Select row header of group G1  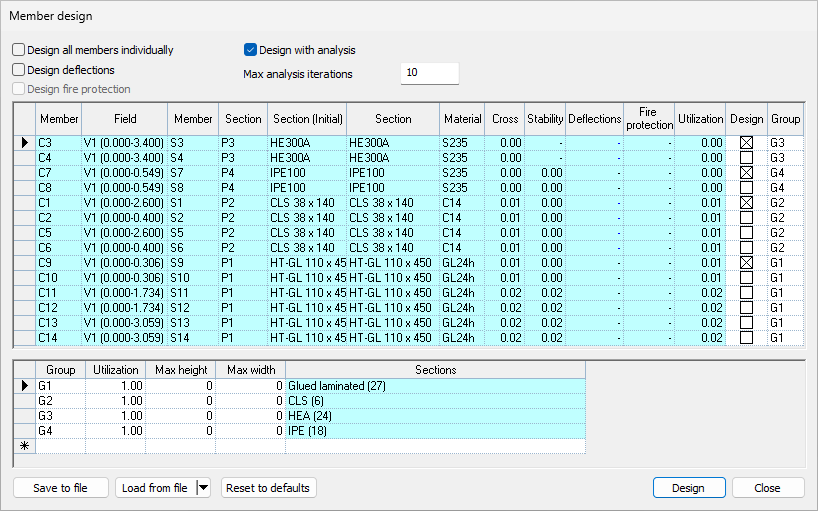click(25, 386)
